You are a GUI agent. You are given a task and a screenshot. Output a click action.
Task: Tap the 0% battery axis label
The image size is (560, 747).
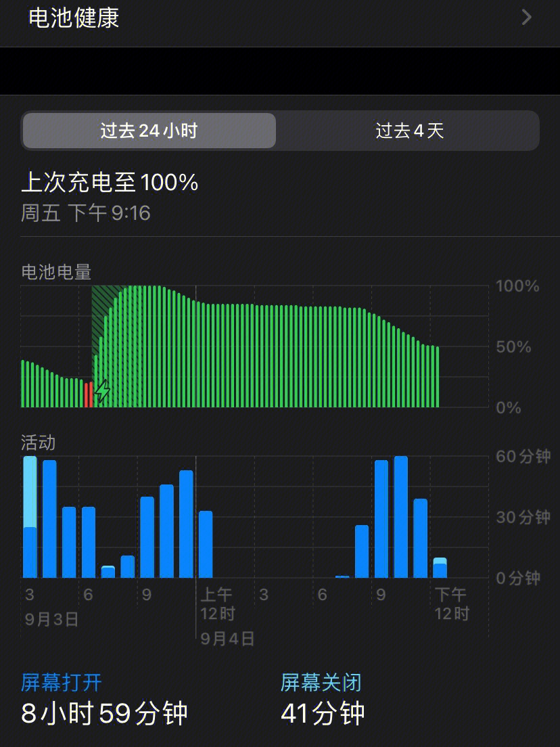pyautogui.click(x=509, y=408)
